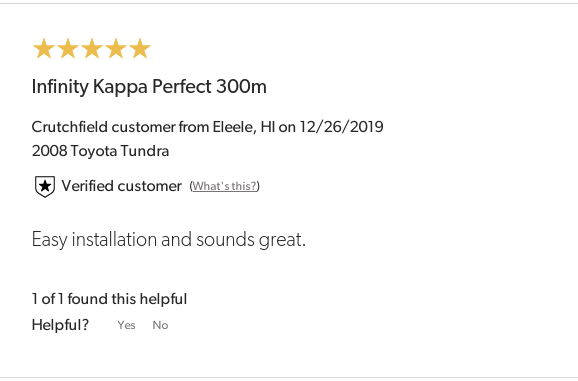This screenshot has width=578, height=381.
Task: Click the 2008 Toyota Tundra vehicle text
Action: [100, 151]
